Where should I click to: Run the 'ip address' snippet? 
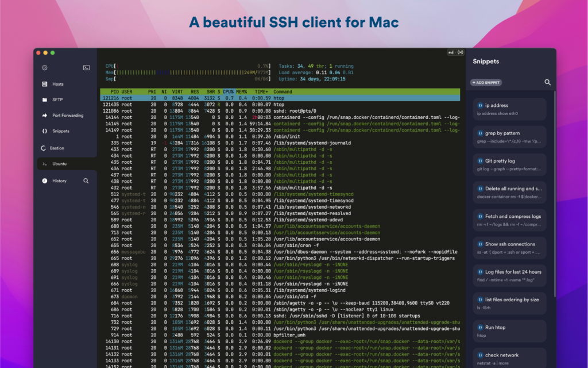[509, 108]
